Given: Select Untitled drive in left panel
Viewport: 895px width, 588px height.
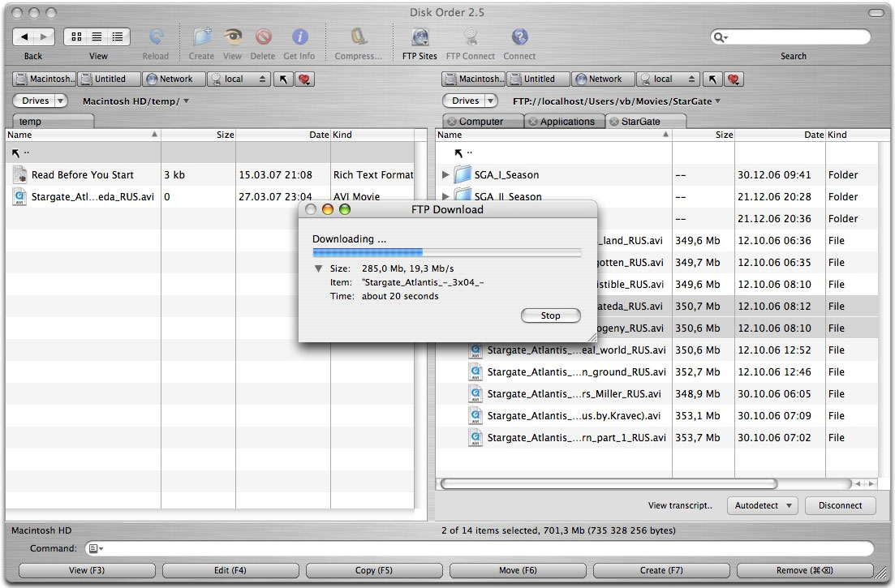Looking at the screenshot, I should [x=109, y=79].
